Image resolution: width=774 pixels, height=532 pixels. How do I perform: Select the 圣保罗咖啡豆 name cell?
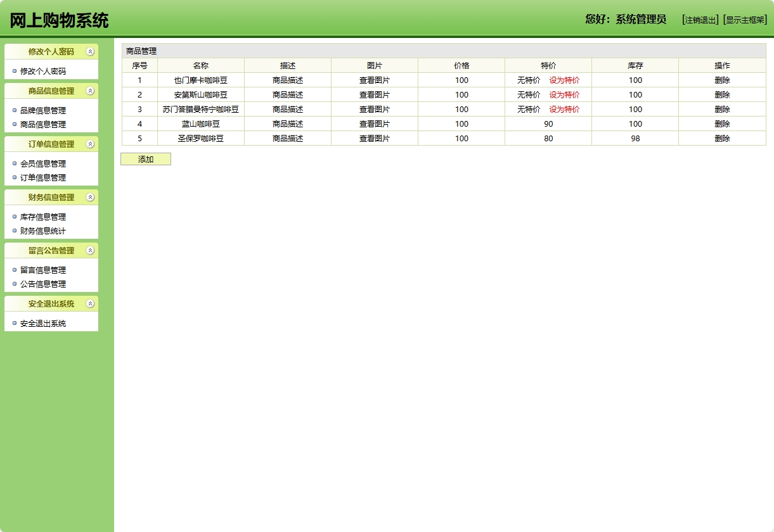[201, 138]
